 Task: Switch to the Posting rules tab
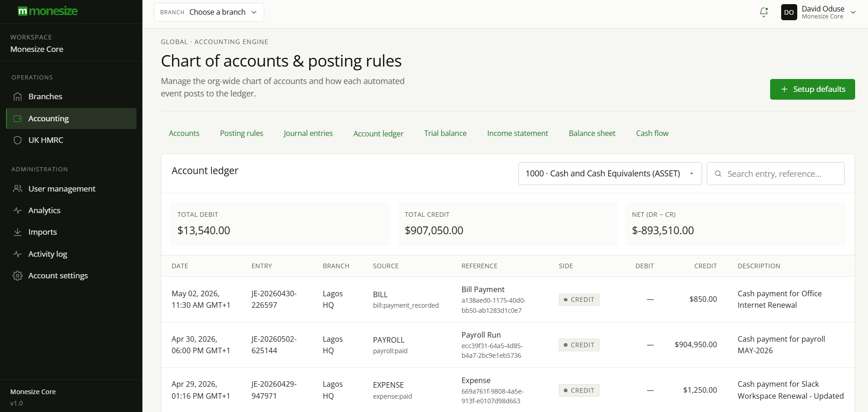point(242,133)
